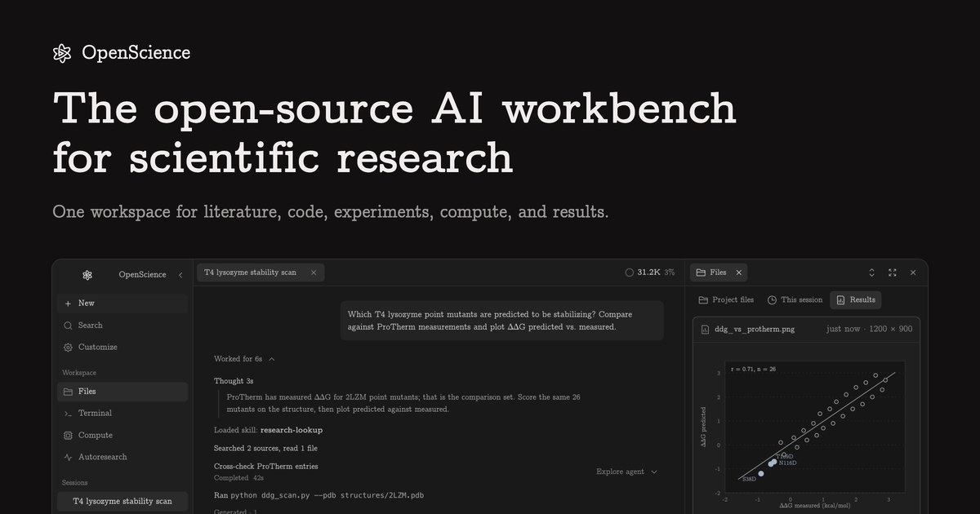Click the Project files folder icon

703,300
